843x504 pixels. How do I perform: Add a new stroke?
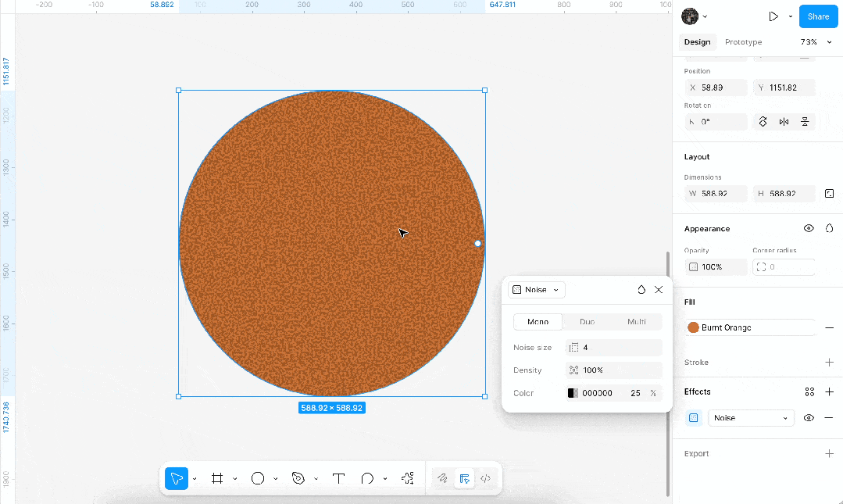pyautogui.click(x=829, y=363)
